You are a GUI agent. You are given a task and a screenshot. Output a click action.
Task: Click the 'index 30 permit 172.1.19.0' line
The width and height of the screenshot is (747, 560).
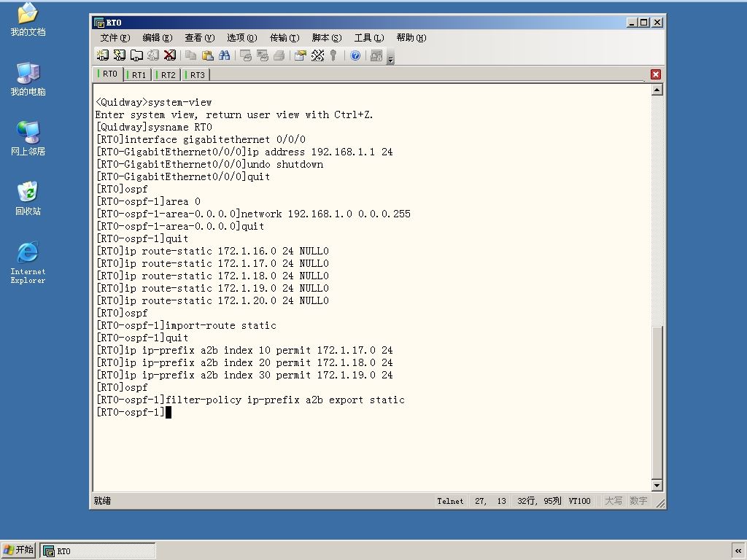pos(244,375)
